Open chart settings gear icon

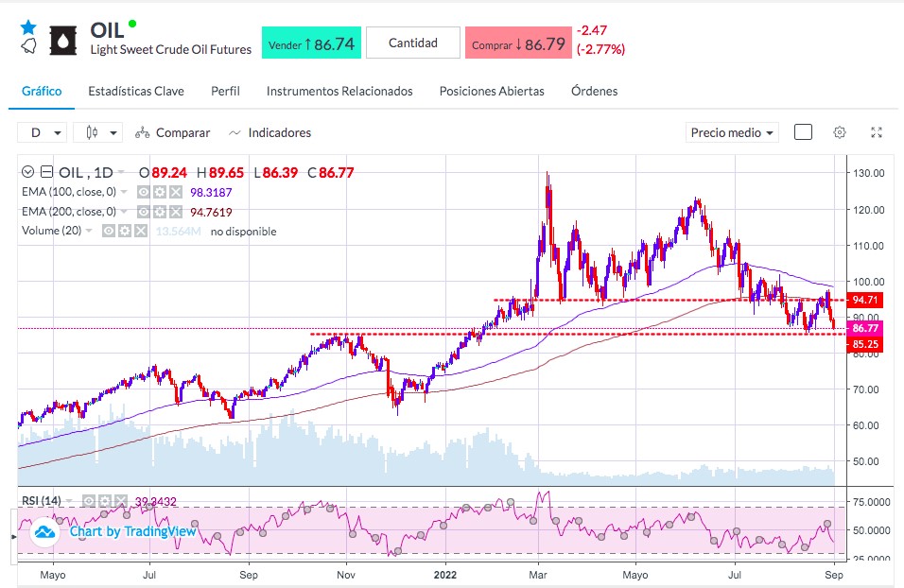(840, 132)
